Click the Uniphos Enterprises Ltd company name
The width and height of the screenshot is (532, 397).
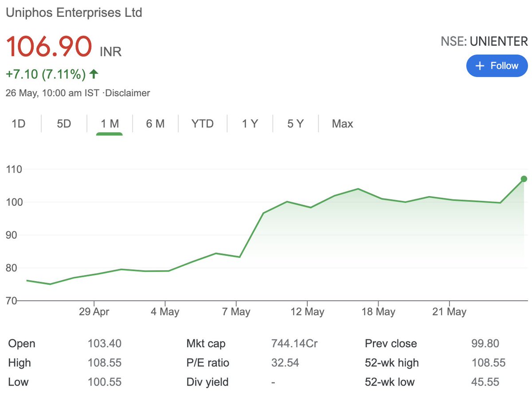[x=74, y=13]
